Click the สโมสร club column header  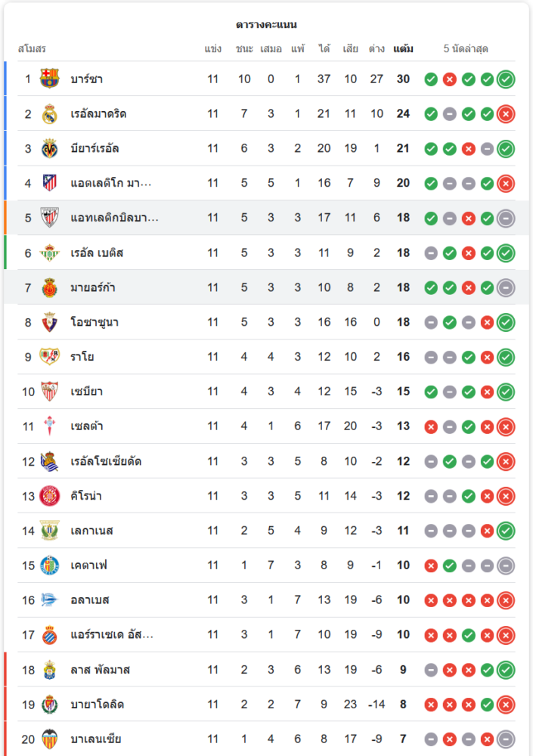click(x=32, y=49)
